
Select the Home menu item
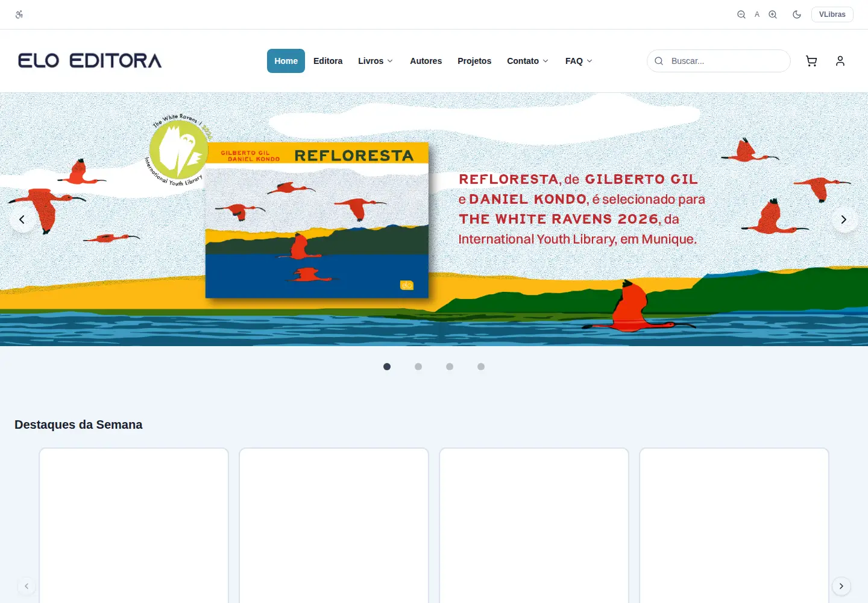click(x=286, y=61)
